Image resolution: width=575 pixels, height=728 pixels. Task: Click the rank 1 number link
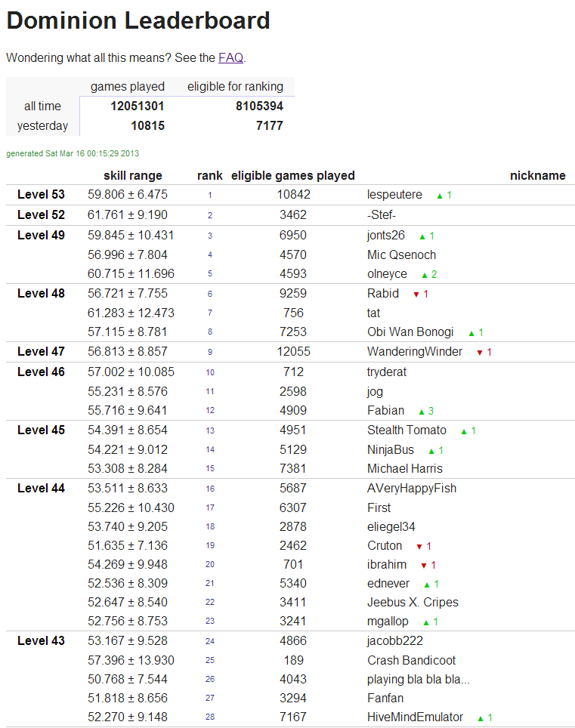coord(210,195)
